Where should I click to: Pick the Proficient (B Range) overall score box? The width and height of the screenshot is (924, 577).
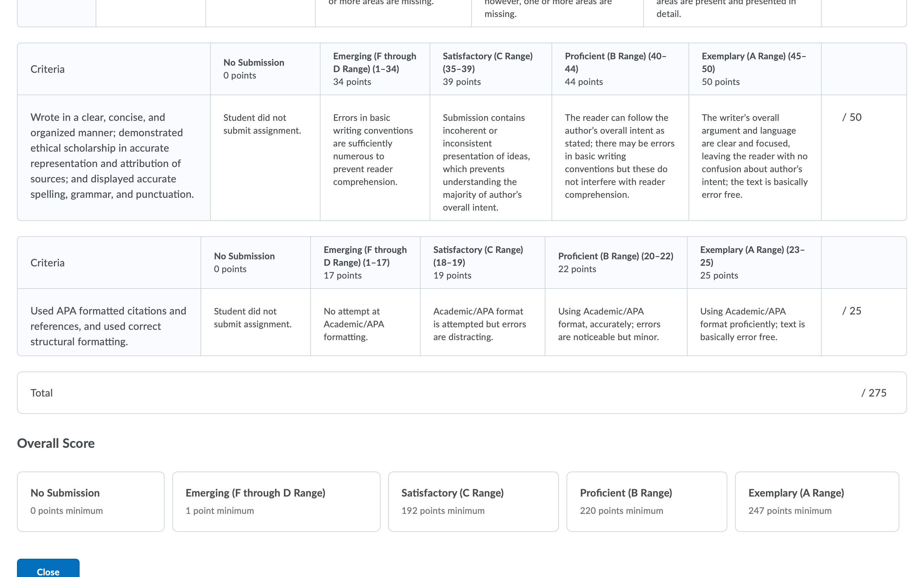coord(647,501)
